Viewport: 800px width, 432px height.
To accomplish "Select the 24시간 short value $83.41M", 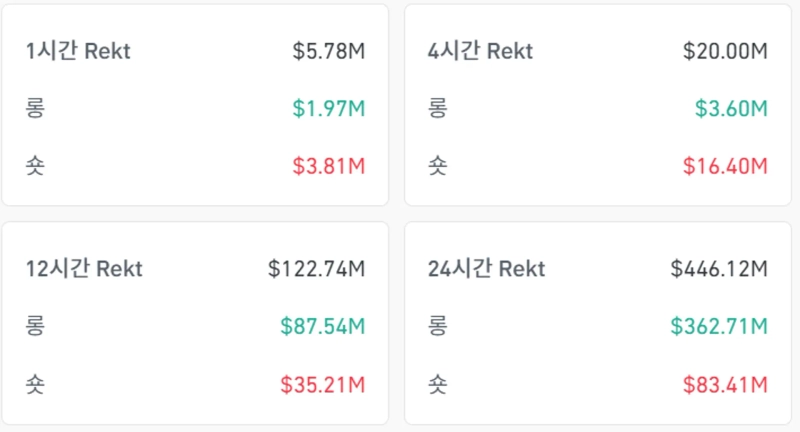I will [x=725, y=384].
